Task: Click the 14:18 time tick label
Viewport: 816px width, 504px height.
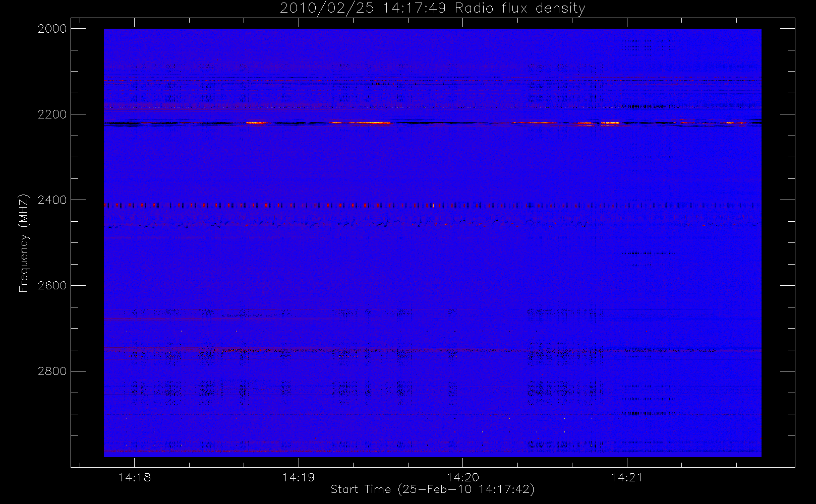Action: click(x=135, y=477)
